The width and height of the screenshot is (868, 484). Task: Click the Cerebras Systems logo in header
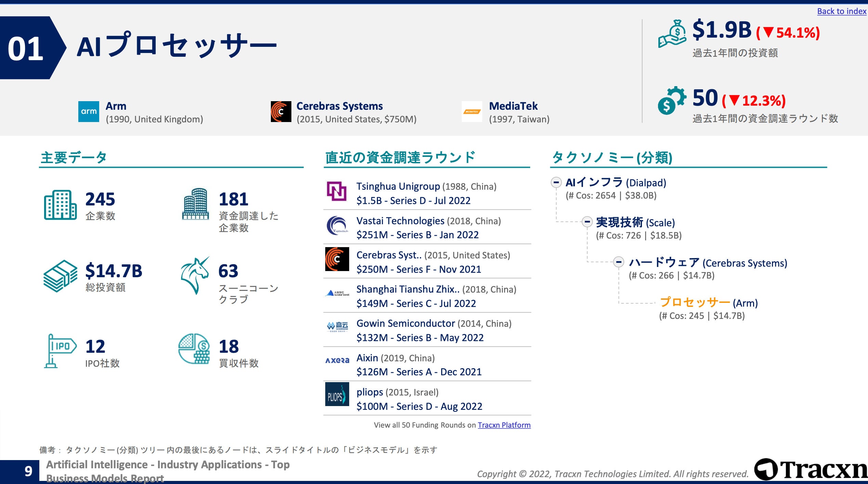281,111
